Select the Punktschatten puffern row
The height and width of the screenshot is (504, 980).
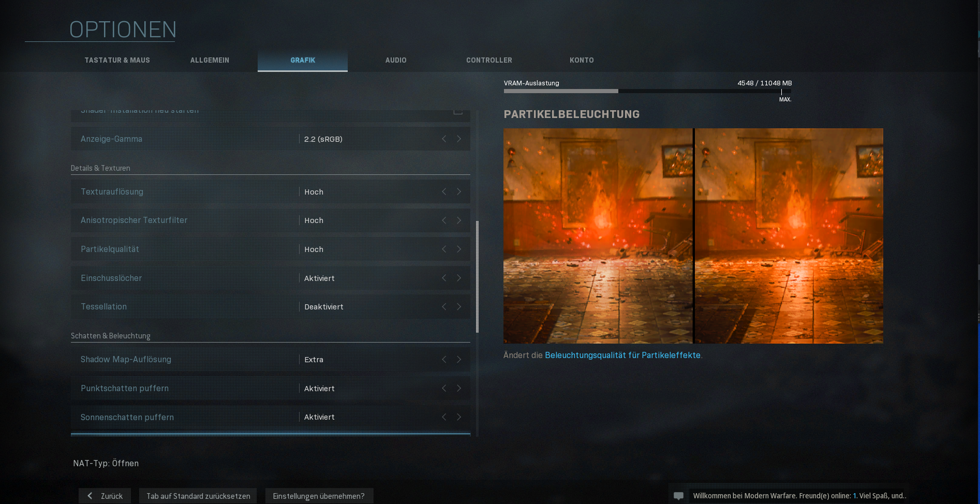(x=271, y=388)
